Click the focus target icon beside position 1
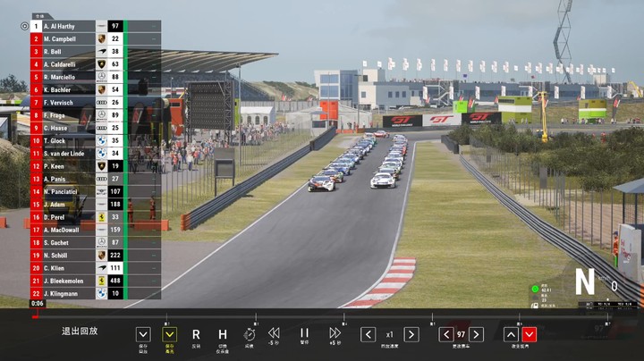This screenshot has height=361, width=644. tap(24, 26)
